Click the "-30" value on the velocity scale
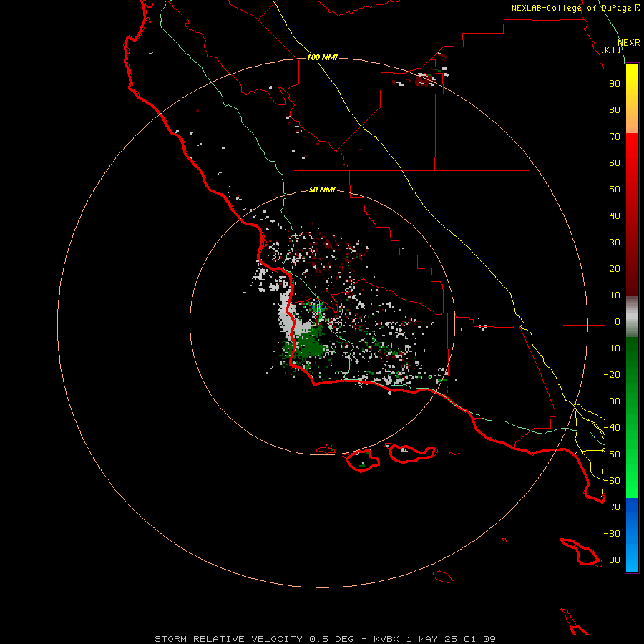644x644 pixels. pyautogui.click(x=612, y=401)
